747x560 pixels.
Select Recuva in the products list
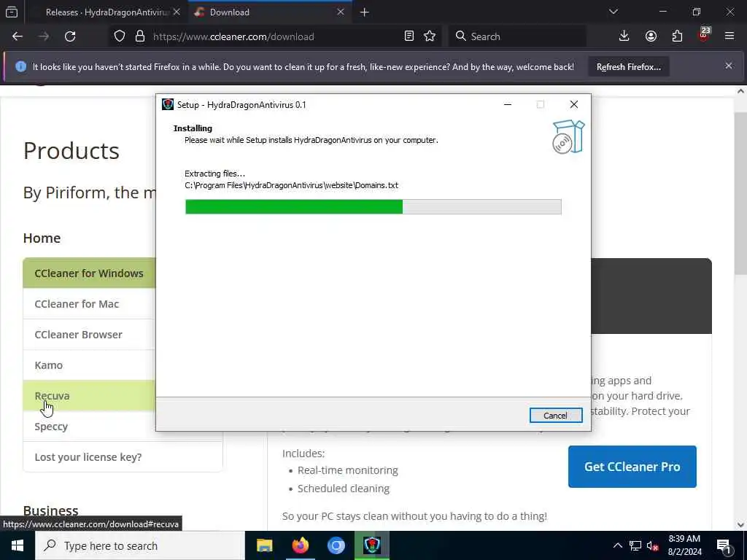89,396
